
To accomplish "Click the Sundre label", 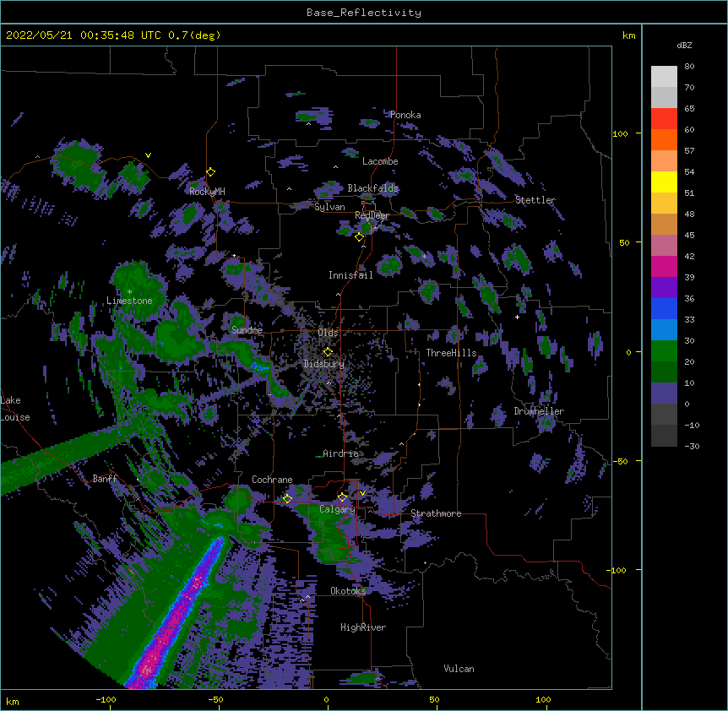I will click(247, 330).
